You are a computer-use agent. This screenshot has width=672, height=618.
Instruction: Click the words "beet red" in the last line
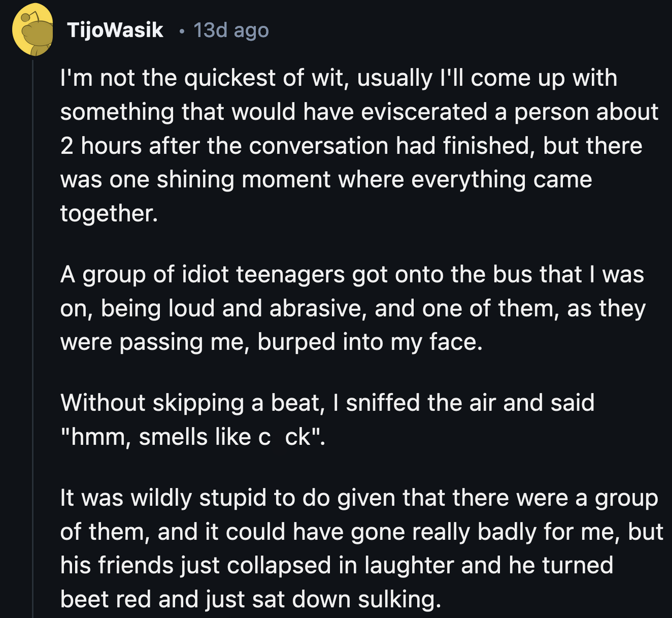coord(106,599)
